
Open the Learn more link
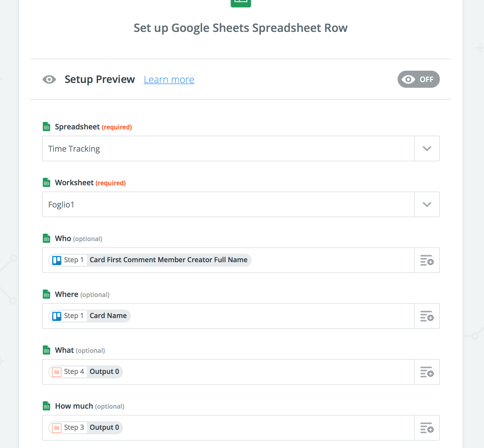coord(169,80)
